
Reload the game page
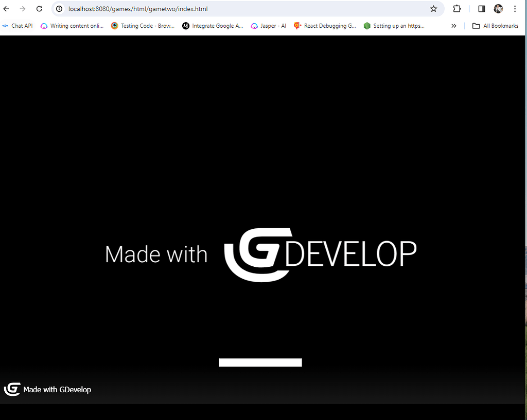pos(39,9)
